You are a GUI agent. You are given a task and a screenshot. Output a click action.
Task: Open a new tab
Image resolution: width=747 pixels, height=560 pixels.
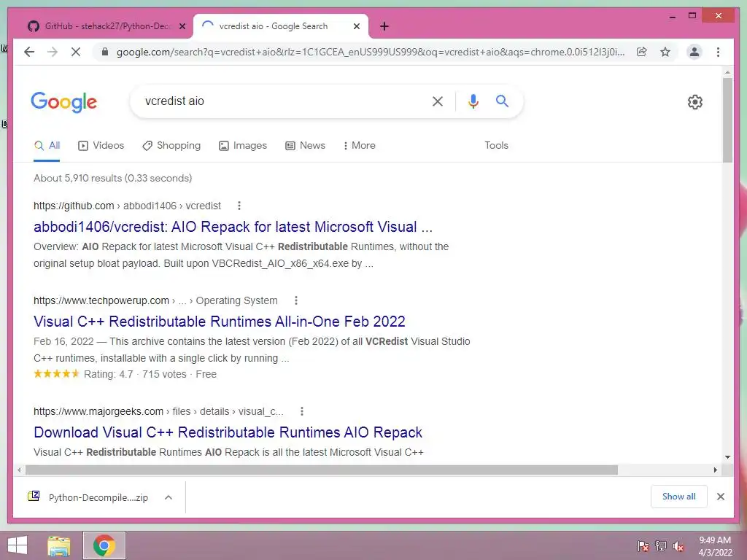384,26
